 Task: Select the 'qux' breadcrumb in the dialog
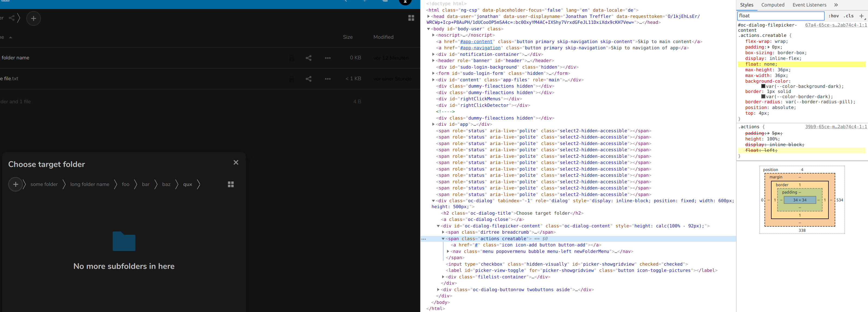pos(188,184)
